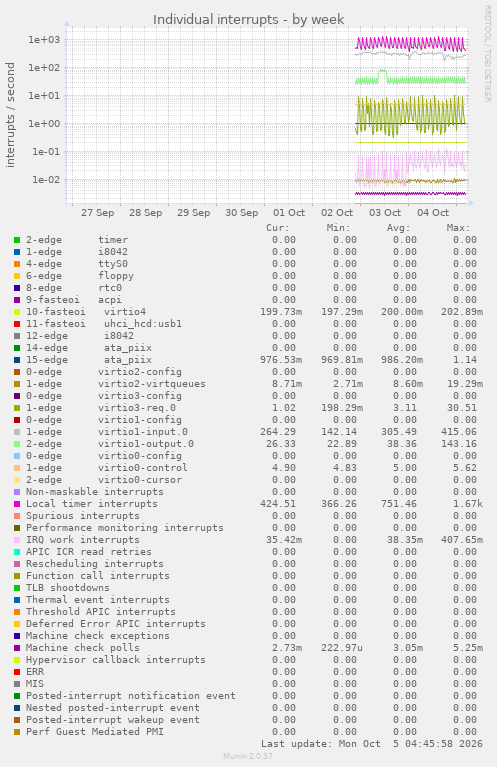497x767 pixels.
Task: Click the swatch for 14-edge ata_piix
Action: click(17, 348)
